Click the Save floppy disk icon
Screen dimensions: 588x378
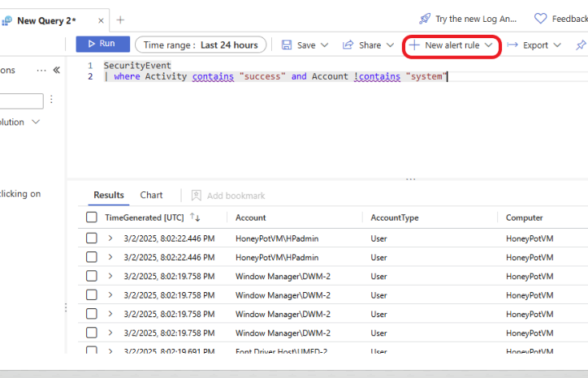(287, 45)
